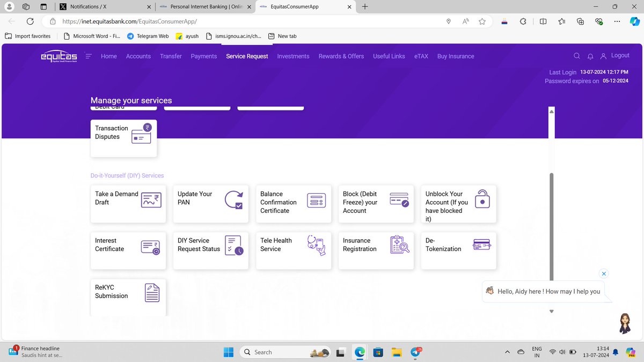The height and width of the screenshot is (362, 644).
Task: Open the Transaction Disputes card icon
Action: coord(142,133)
